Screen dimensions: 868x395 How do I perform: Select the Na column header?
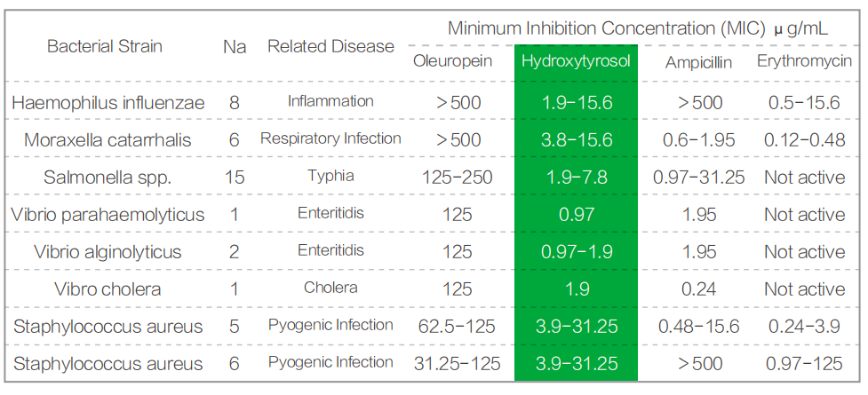tap(235, 46)
